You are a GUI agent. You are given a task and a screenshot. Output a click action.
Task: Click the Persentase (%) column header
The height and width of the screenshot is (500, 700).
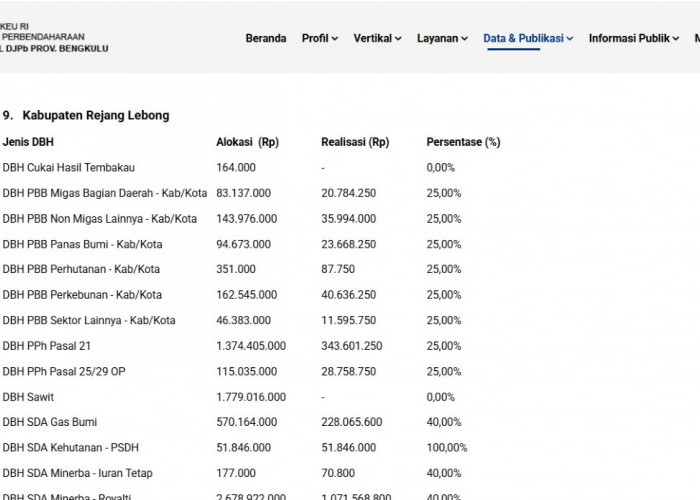(463, 142)
